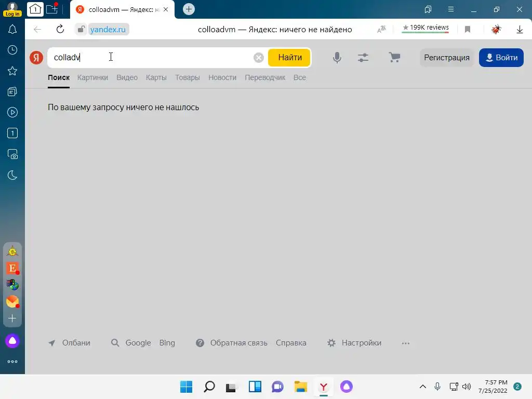Reload the current page
The image size is (532, 399).
point(60,29)
